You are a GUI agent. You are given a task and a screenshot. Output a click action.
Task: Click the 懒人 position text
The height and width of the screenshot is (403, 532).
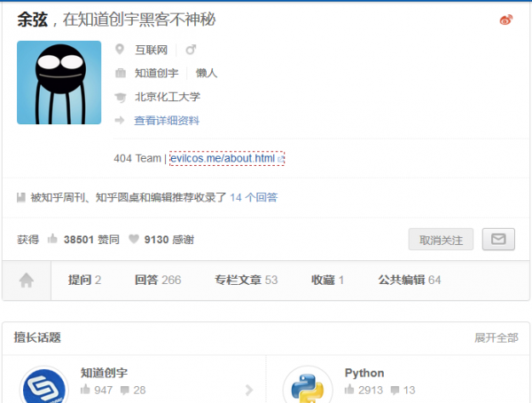coord(207,73)
